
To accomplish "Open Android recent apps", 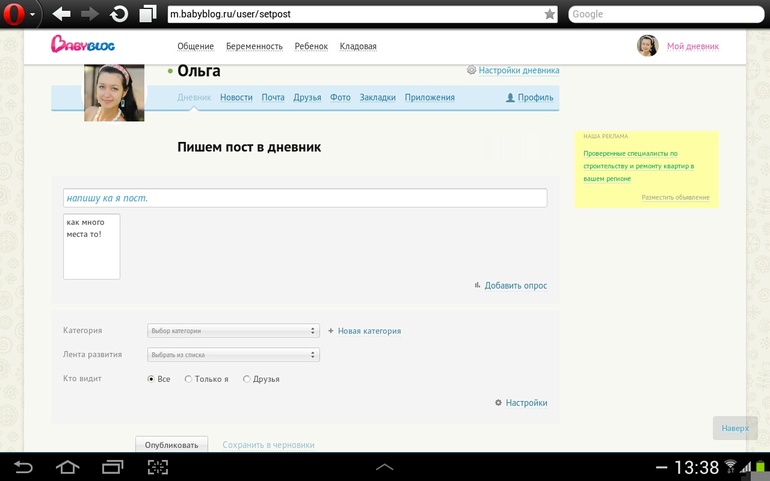I will [x=112, y=467].
